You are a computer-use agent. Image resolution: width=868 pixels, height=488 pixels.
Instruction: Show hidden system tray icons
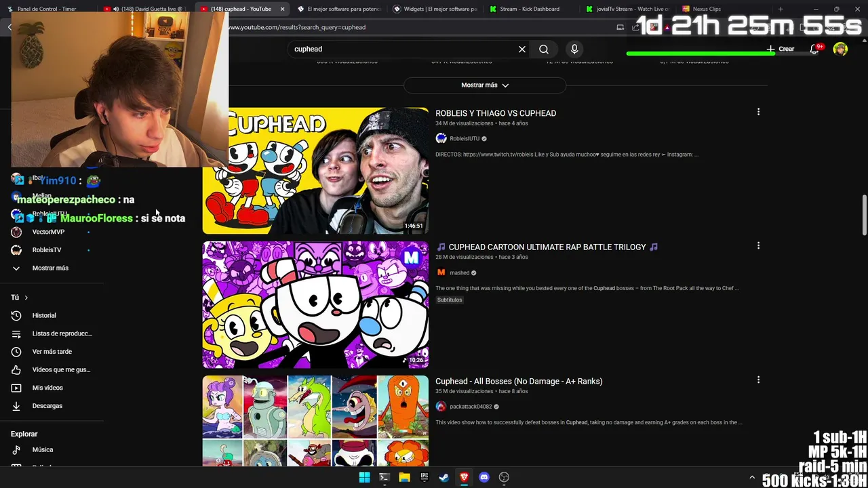tap(751, 477)
